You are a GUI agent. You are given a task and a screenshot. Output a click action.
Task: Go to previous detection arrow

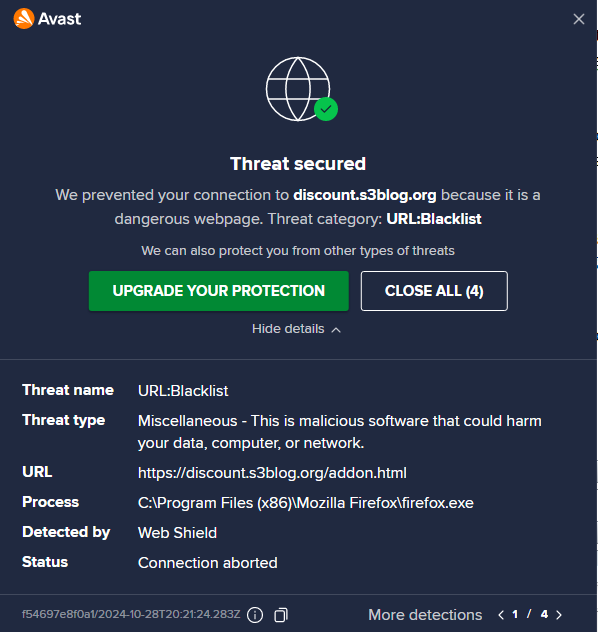(501, 615)
